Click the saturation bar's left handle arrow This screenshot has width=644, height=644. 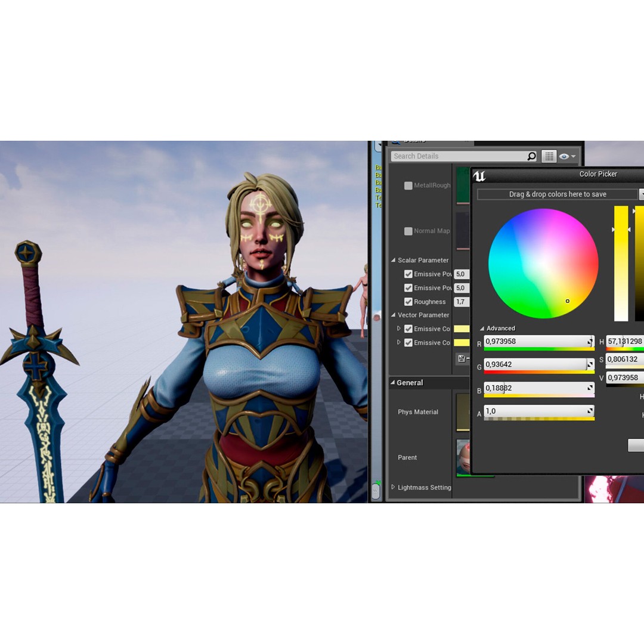click(x=614, y=230)
